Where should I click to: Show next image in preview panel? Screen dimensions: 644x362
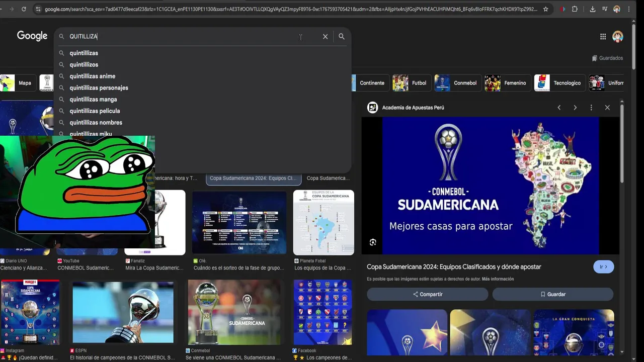[x=575, y=108]
